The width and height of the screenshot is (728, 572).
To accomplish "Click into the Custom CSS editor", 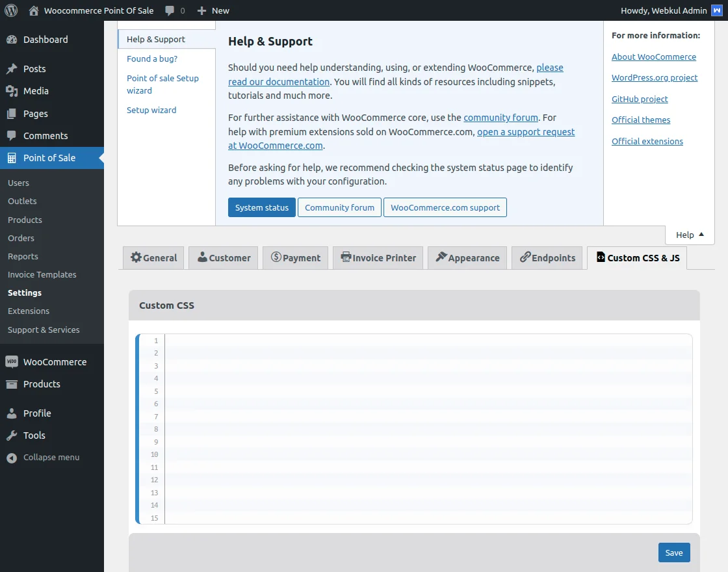I will (x=428, y=428).
